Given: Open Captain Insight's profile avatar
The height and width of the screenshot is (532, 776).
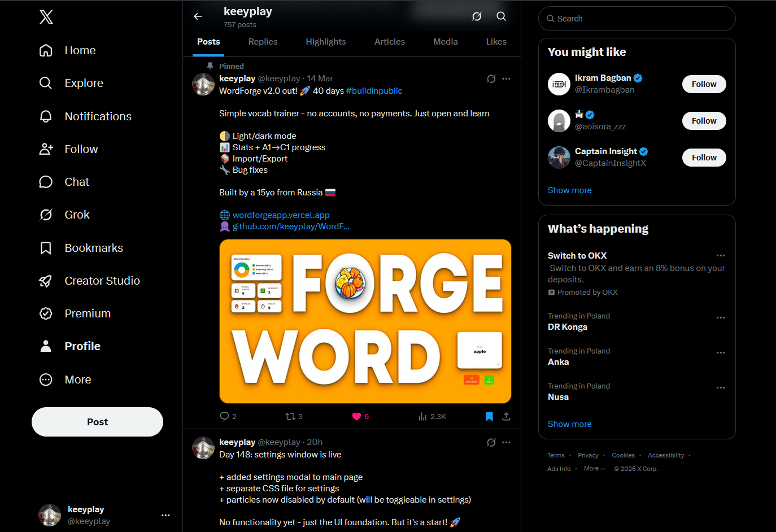Looking at the screenshot, I should pos(559,158).
